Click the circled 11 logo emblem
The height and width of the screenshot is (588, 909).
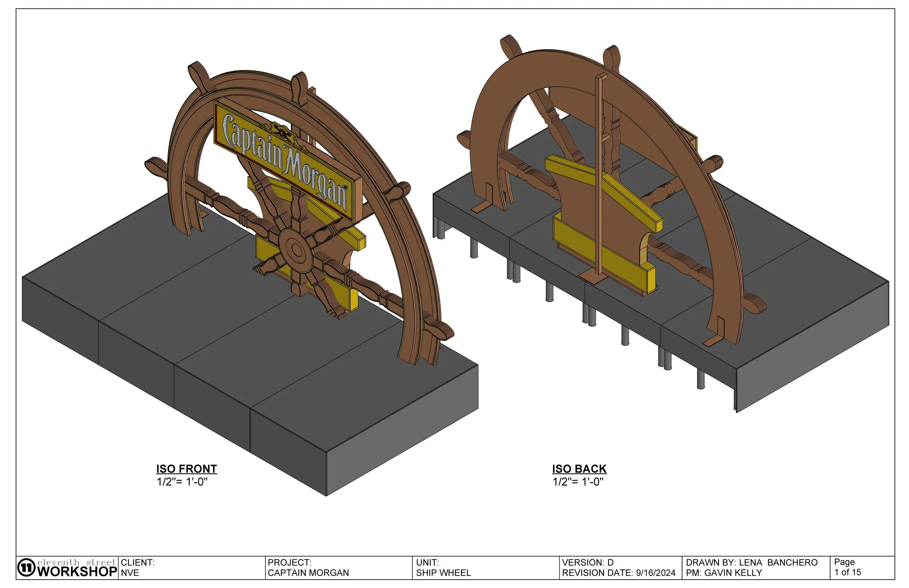coord(26,568)
